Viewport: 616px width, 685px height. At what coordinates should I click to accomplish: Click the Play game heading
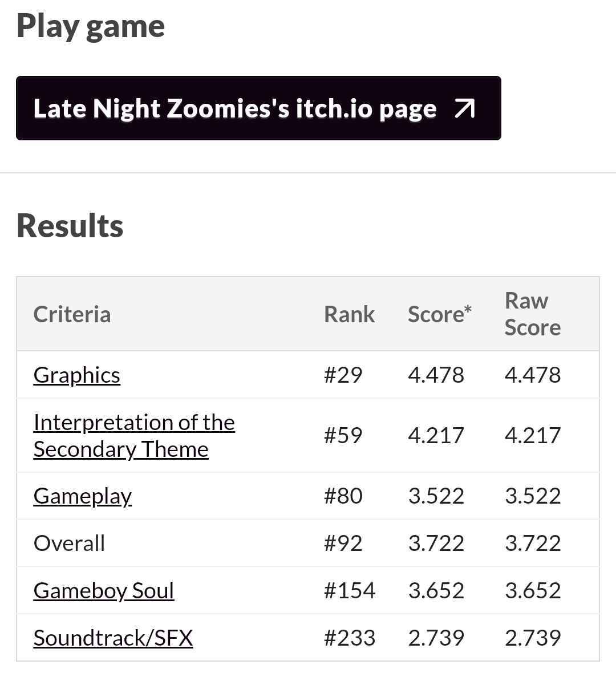coord(91,26)
